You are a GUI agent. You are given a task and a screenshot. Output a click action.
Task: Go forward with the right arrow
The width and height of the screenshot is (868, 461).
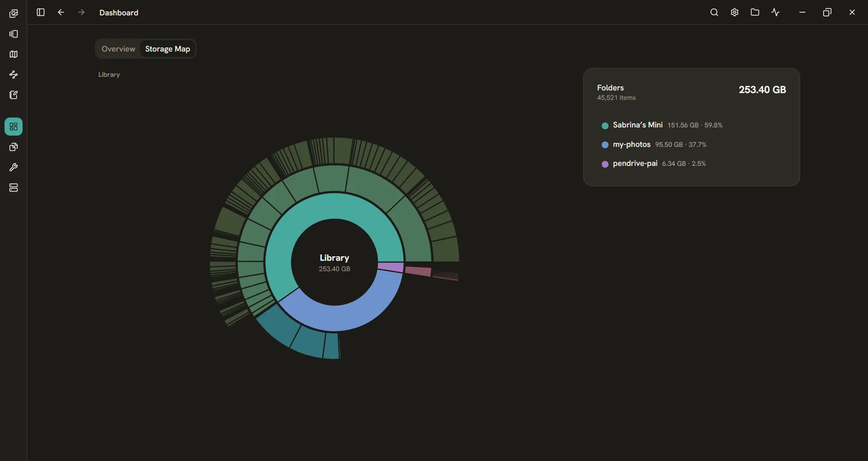coord(81,12)
